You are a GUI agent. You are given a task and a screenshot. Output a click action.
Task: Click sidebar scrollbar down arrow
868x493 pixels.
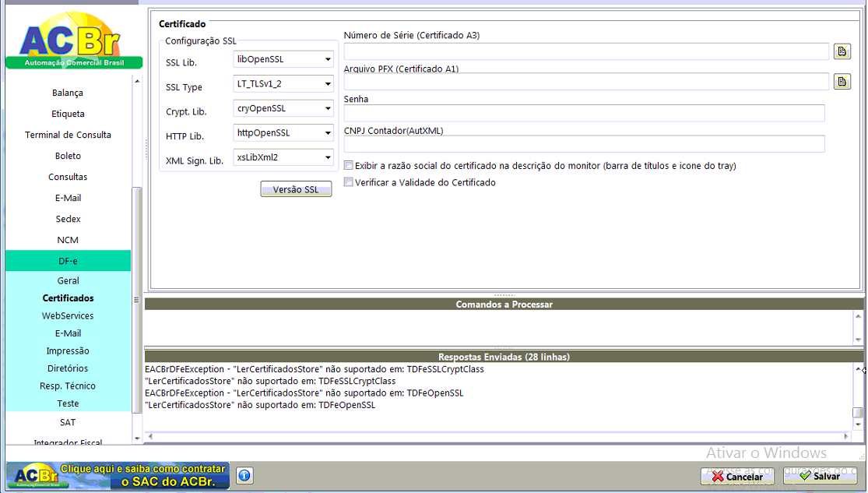[137, 438]
